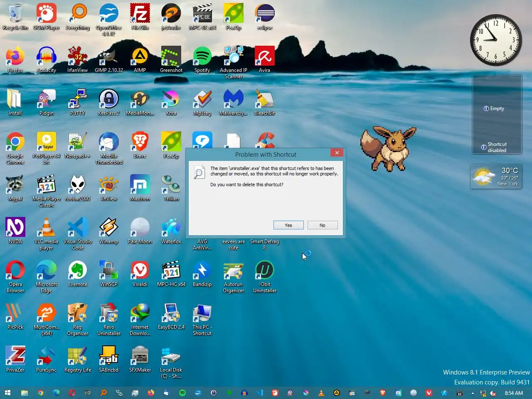Close the Problem with Shortcut dialog
Screen dimensions: 532x399
[x=337, y=153]
